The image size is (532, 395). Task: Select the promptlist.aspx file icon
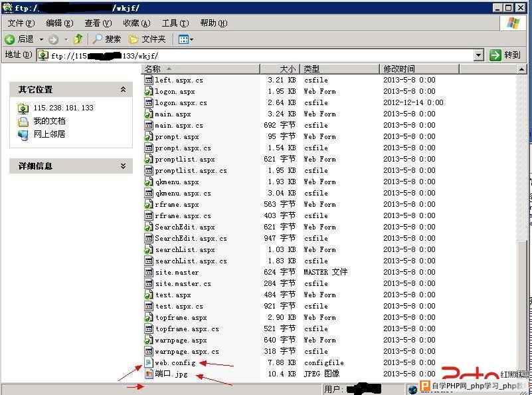pyautogui.click(x=149, y=160)
